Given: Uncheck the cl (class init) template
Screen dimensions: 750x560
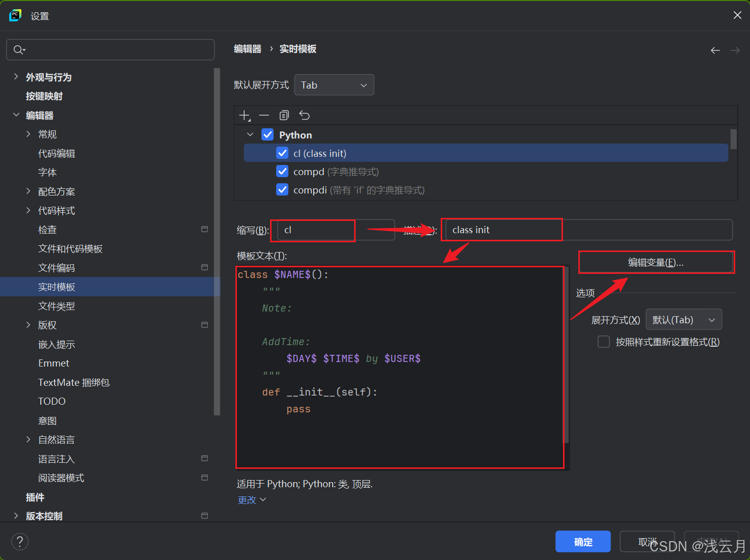Looking at the screenshot, I should point(282,153).
